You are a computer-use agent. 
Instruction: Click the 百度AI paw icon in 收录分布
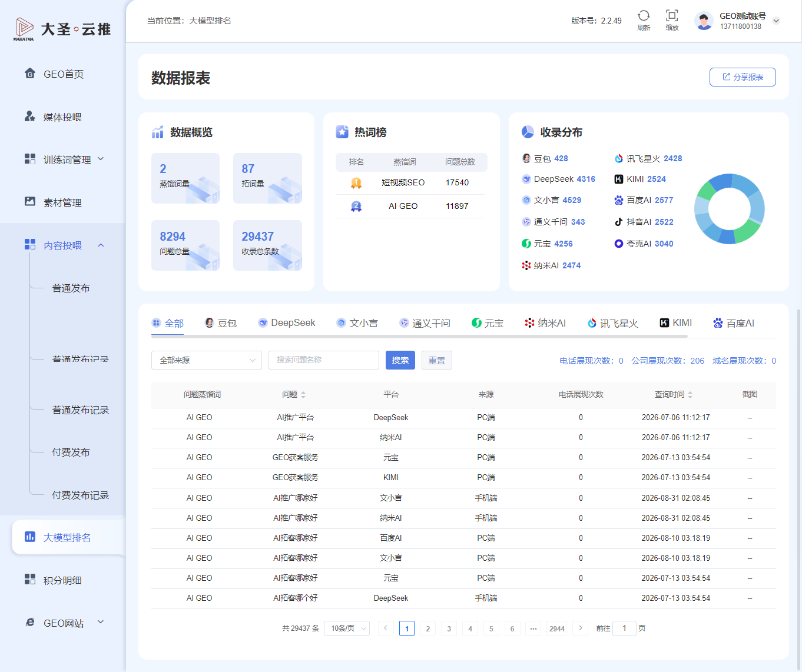pos(619,200)
